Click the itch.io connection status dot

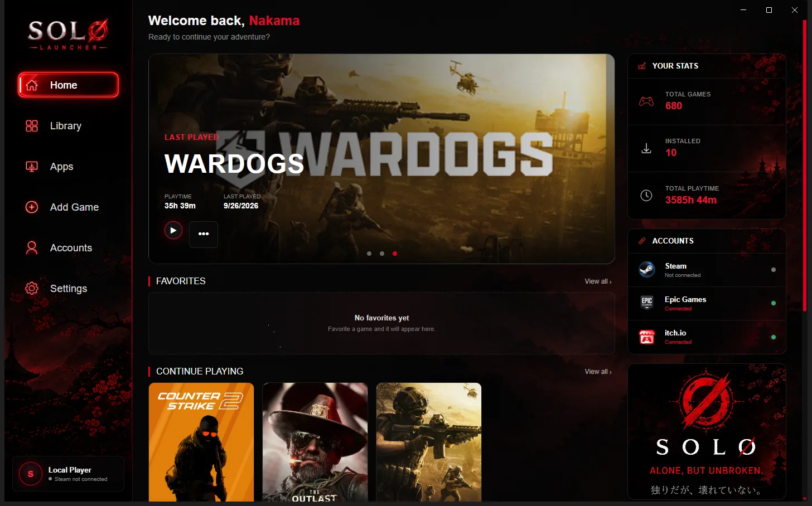click(x=774, y=337)
